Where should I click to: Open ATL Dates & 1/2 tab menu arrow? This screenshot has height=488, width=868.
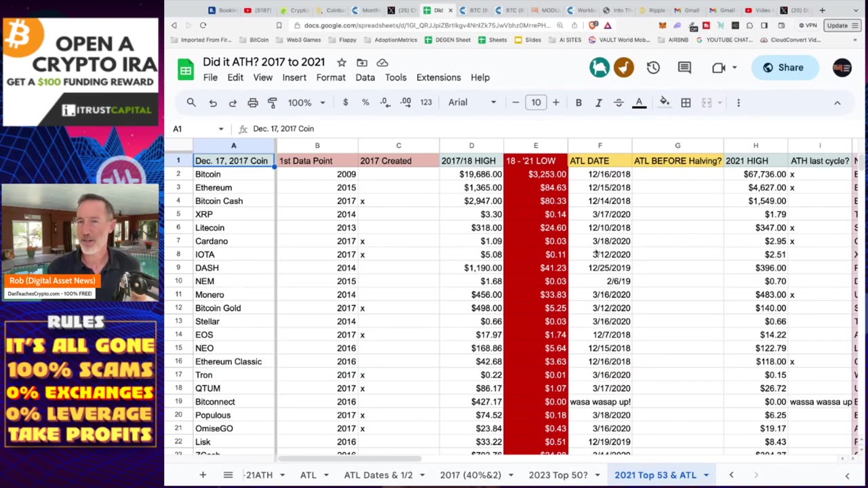click(422, 475)
